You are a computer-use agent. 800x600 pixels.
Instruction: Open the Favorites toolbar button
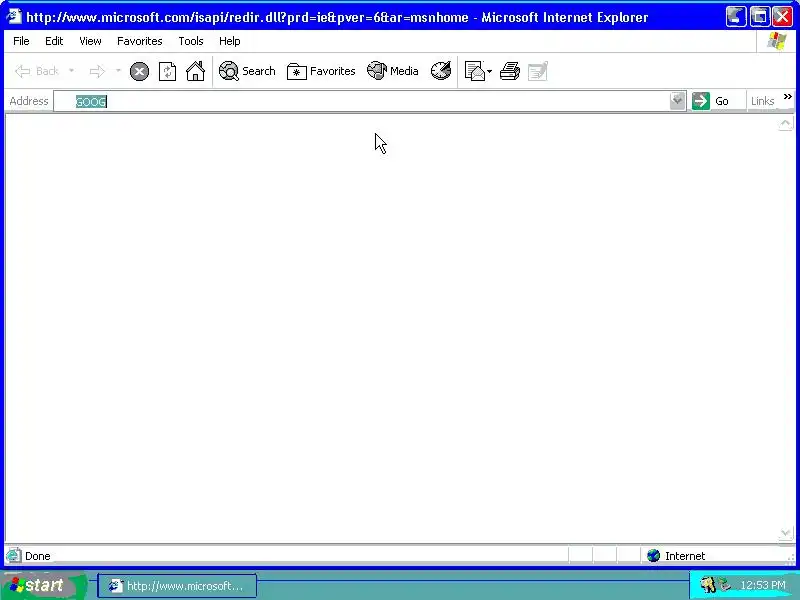[321, 71]
